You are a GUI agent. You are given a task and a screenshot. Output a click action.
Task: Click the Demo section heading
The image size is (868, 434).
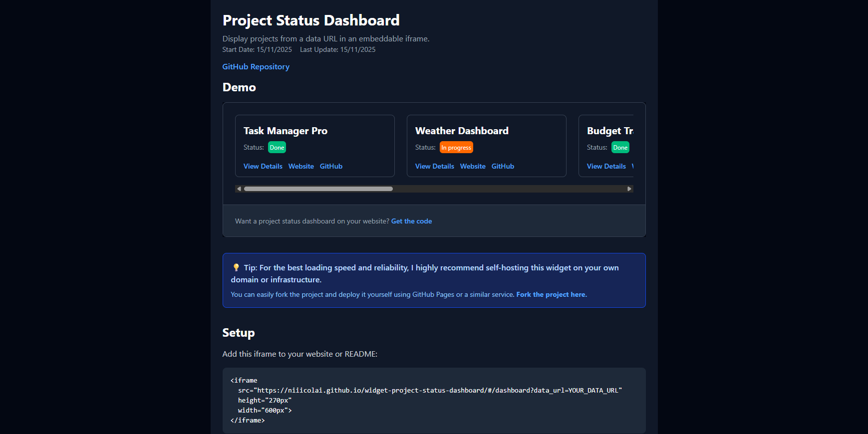pos(239,87)
